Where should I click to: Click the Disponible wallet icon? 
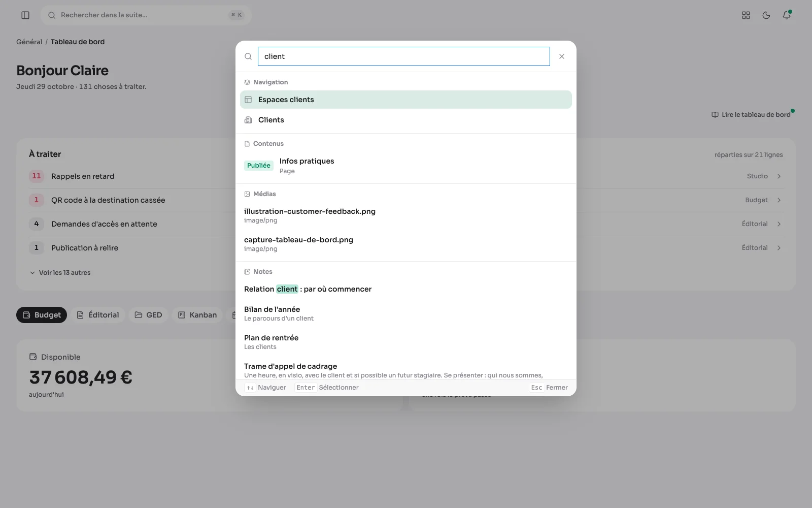[33, 357]
